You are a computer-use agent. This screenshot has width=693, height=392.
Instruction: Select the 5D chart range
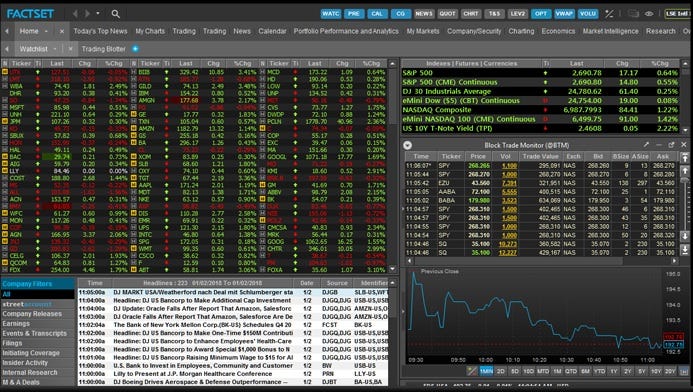click(514, 371)
